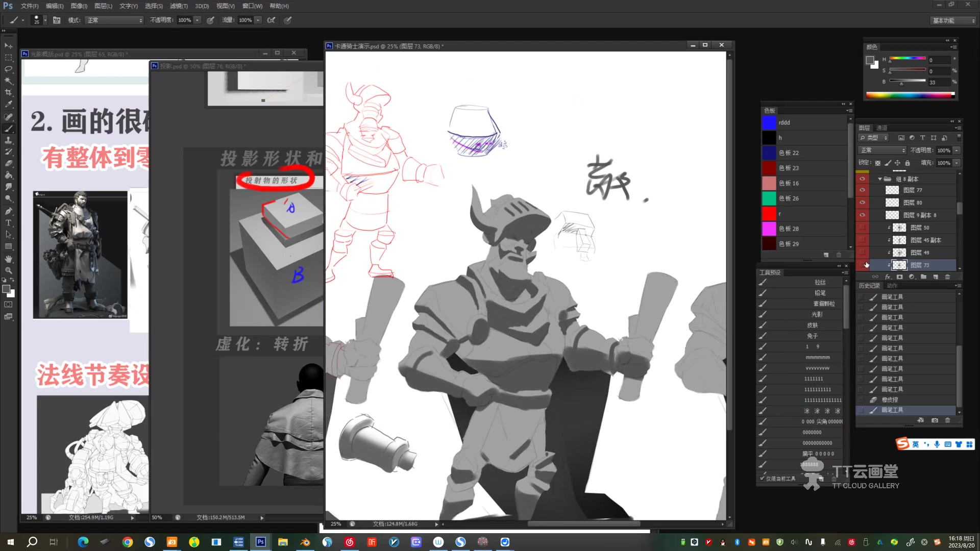
Task: Open the 文件(F) menu
Action: coord(30,6)
